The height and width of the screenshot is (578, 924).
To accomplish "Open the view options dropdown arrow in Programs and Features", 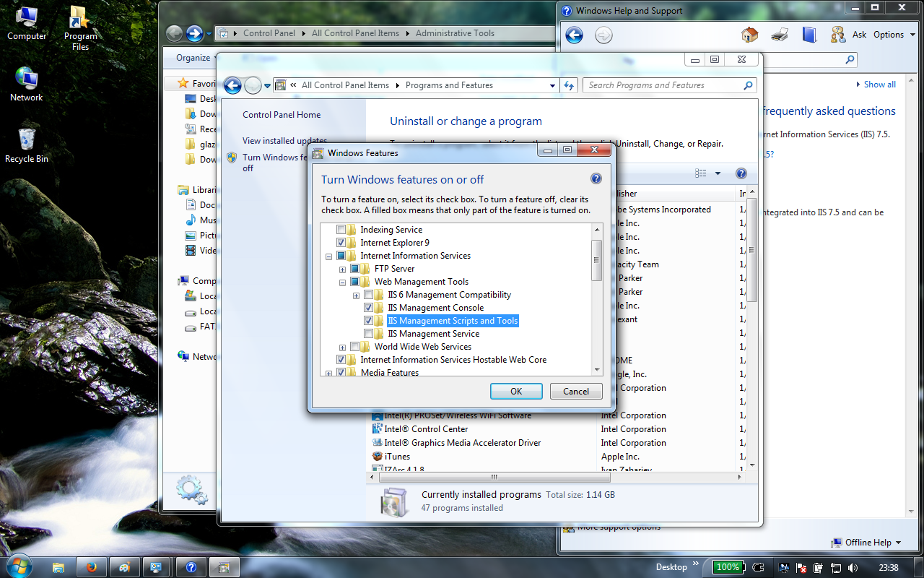I will coord(718,173).
